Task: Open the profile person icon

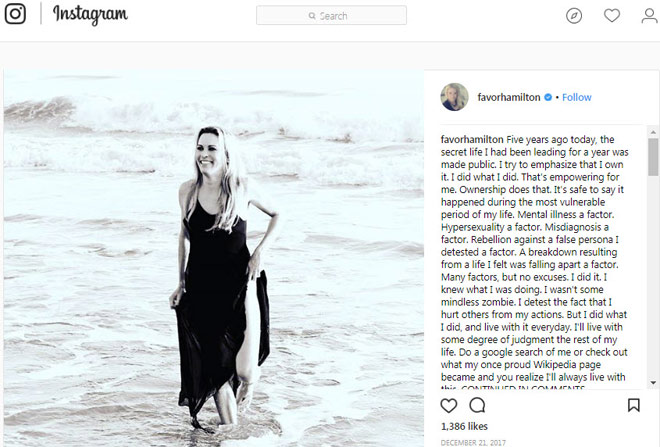Action: [649, 15]
